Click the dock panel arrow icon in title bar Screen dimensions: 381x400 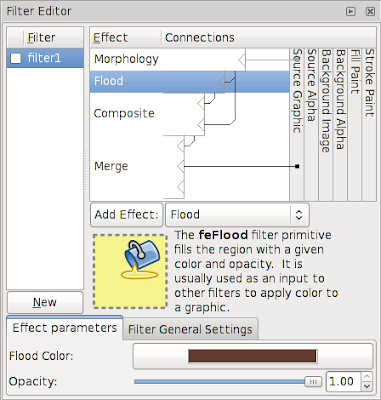tap(351, 11)
